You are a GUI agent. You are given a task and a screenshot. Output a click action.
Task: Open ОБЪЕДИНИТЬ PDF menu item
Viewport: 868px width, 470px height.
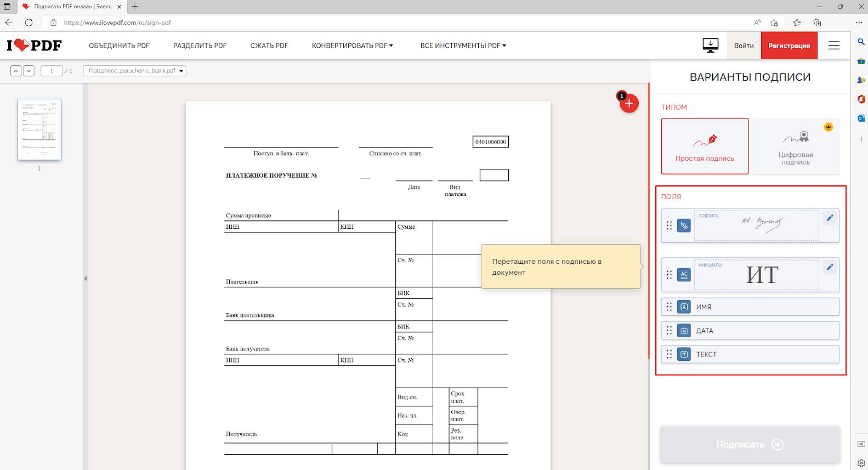pyautogui.click(x=119, y=46)
